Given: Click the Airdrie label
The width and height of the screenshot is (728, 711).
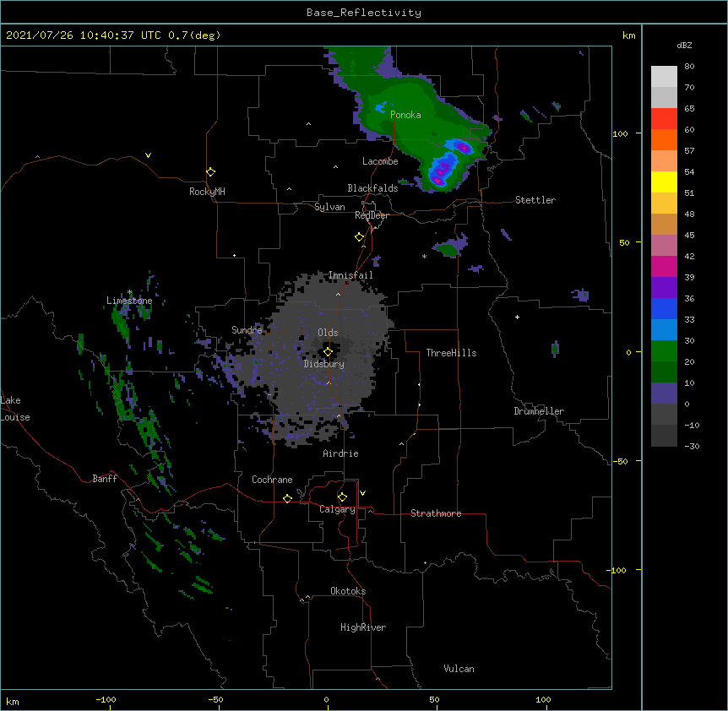Looking at the screenshot, I should pyautogui.click(x=341, y=453).
